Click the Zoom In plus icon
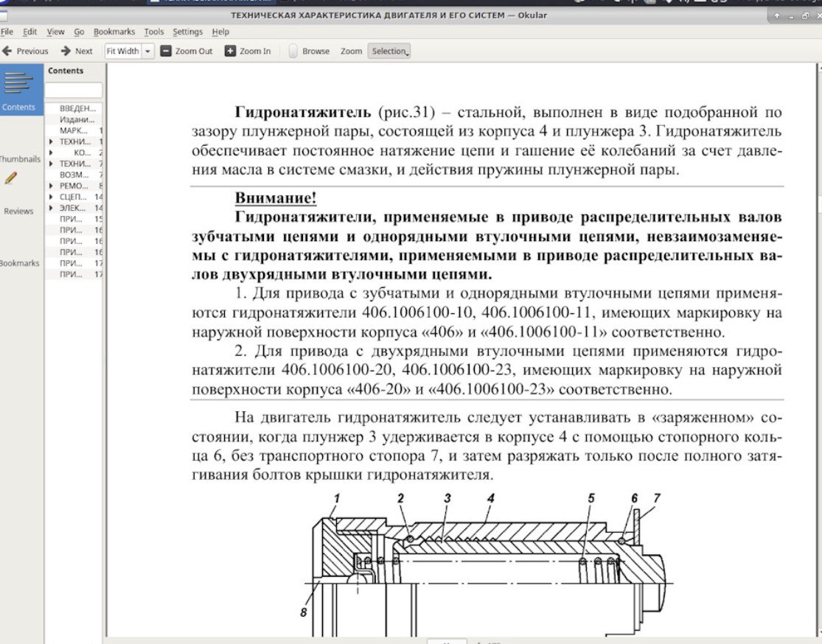The image size is (822, 644). (230, 51)
